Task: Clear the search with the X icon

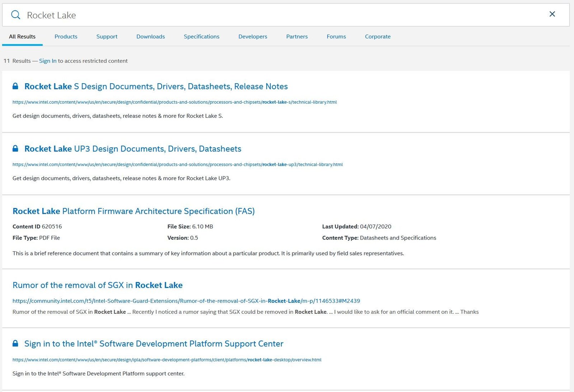Action: coord(552,14)
